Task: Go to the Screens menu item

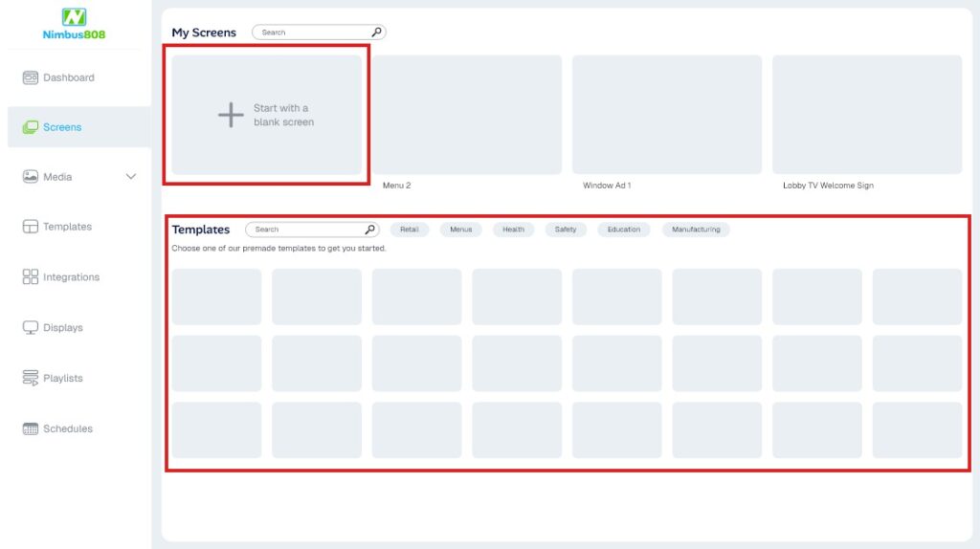Action: point(62,127)
